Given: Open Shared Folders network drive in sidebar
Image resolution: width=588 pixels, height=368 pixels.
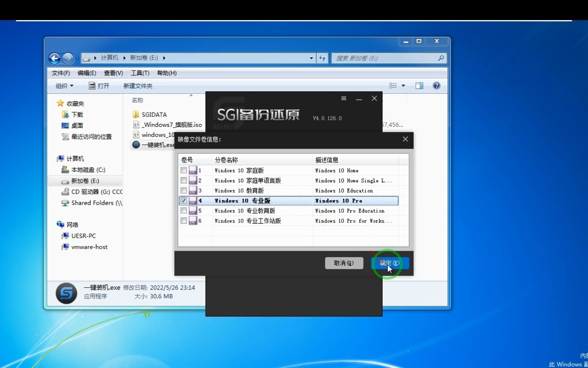Looking at the screenshot, I should pos(92,203).
